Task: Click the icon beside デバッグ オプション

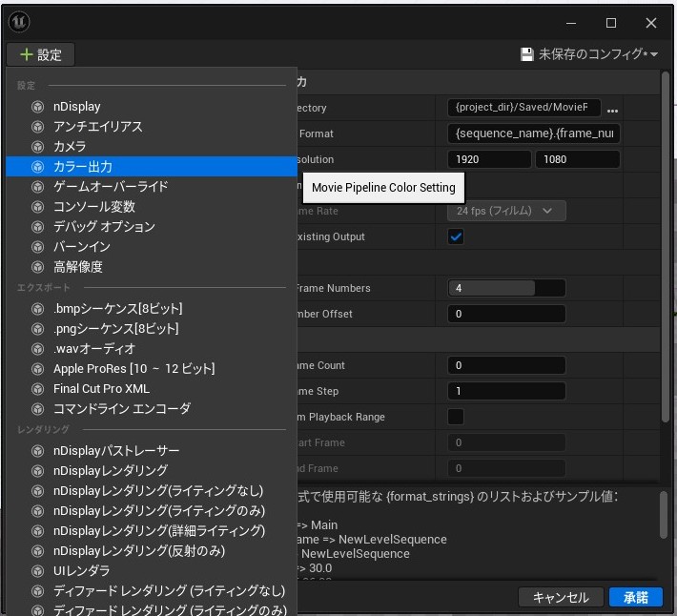Action: point(38,227)
